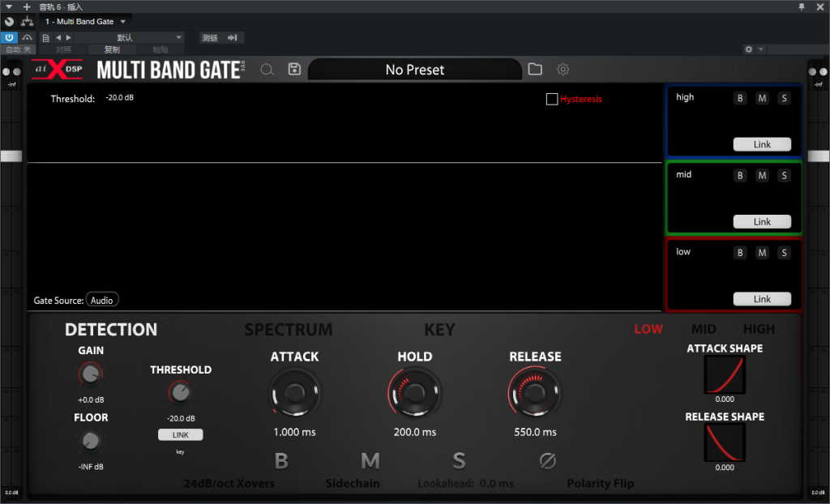The width and height of the screenshot is (830, 504).
Task: Select the MID band tab
Action: coord(704,329)
